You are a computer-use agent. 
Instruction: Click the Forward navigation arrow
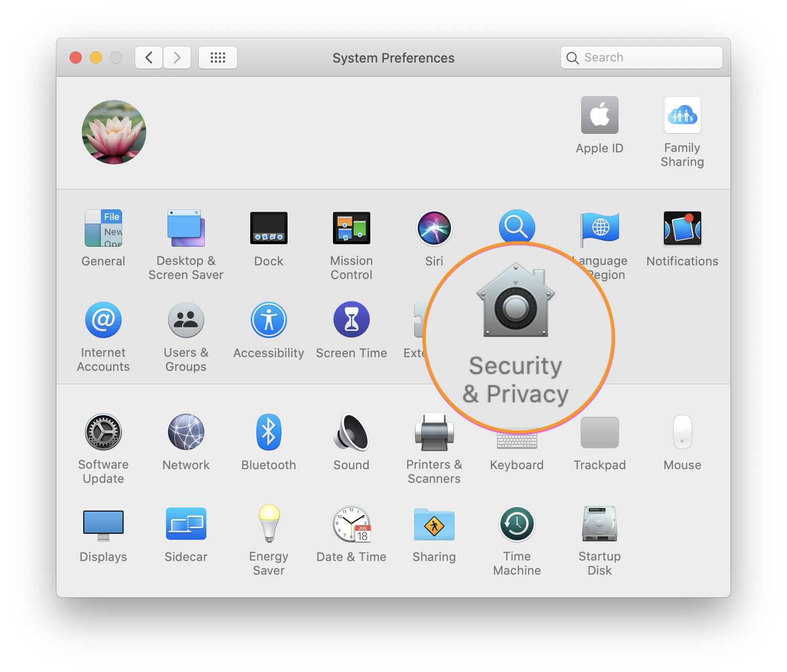coord(177,58)
